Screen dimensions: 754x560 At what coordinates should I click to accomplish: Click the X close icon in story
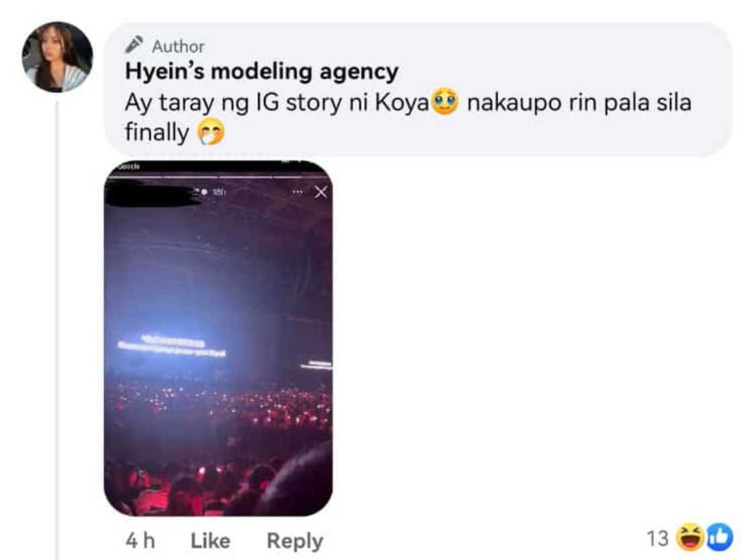(320, 192)
